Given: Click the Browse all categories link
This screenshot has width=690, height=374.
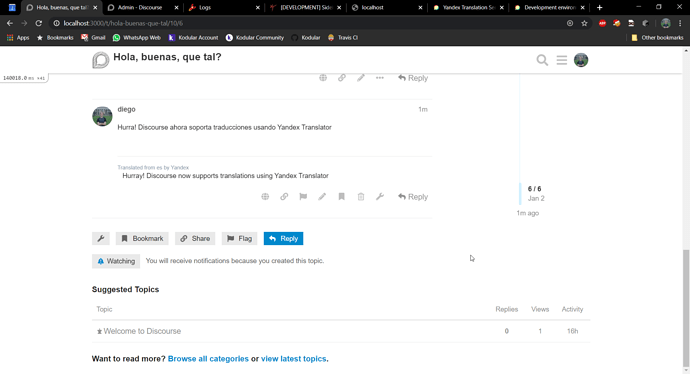Looking at the screenshot, I should tap(208, 359).
